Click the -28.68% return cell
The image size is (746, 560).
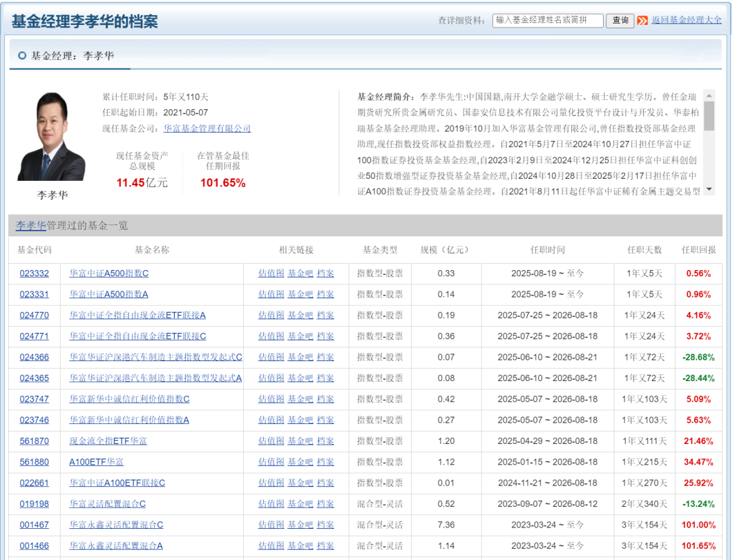[698, 357]
